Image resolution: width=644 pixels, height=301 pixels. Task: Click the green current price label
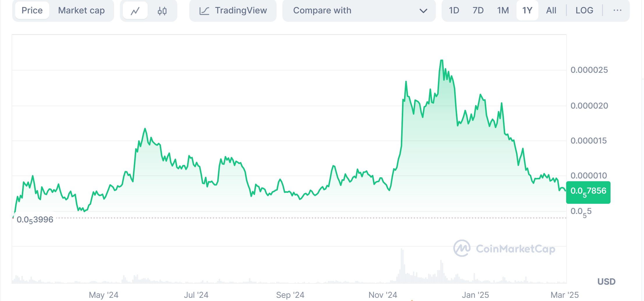pyautogui.click(x=588, y=192)
